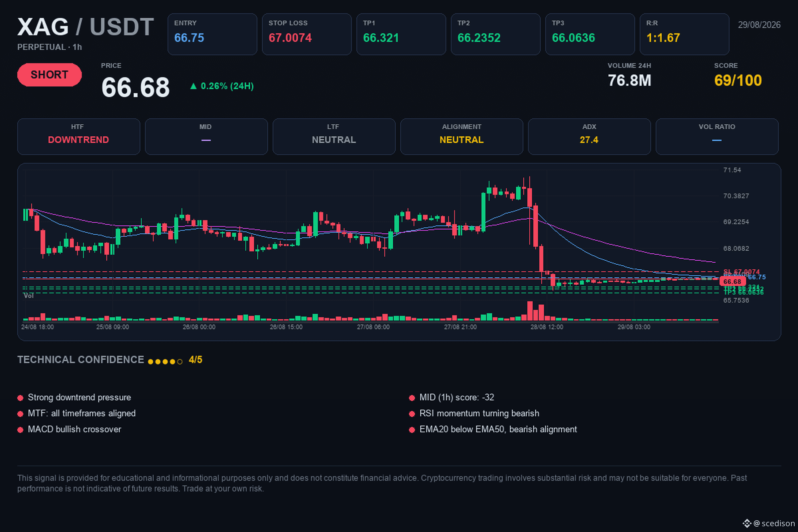
Task: Click the 4/5 confidence rating value
Action: click(196, 360)
